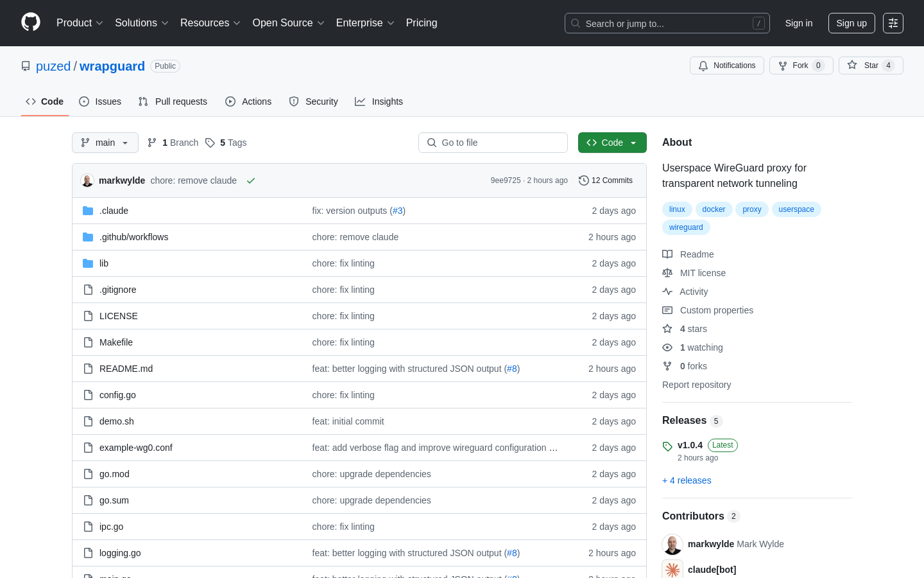
Task: Open the GitHub homepage logo
Action: pos(31,22)
